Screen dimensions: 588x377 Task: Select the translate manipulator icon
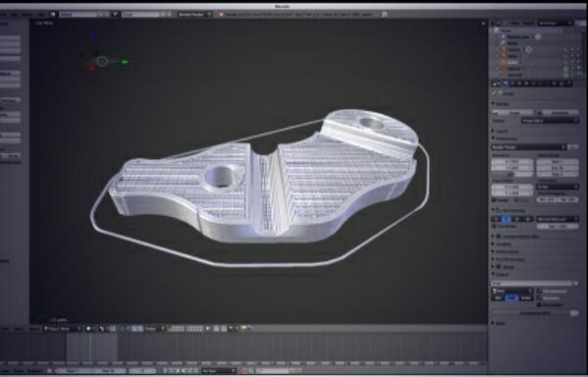click(x=129, y=329)
